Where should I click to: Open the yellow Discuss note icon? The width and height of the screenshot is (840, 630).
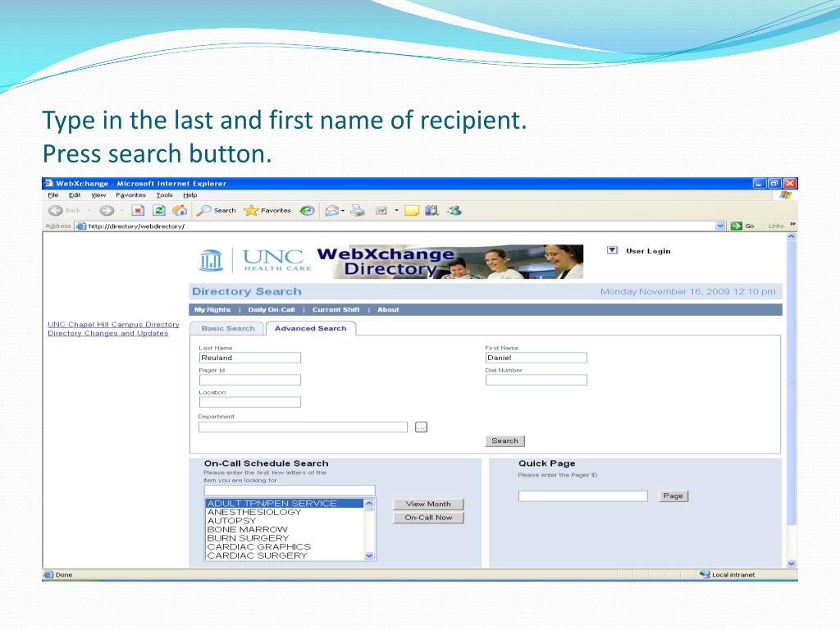[x=412, y=211]
